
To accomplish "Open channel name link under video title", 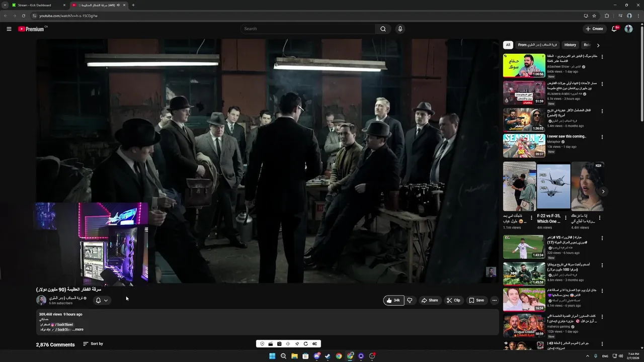I will [65, 298].
